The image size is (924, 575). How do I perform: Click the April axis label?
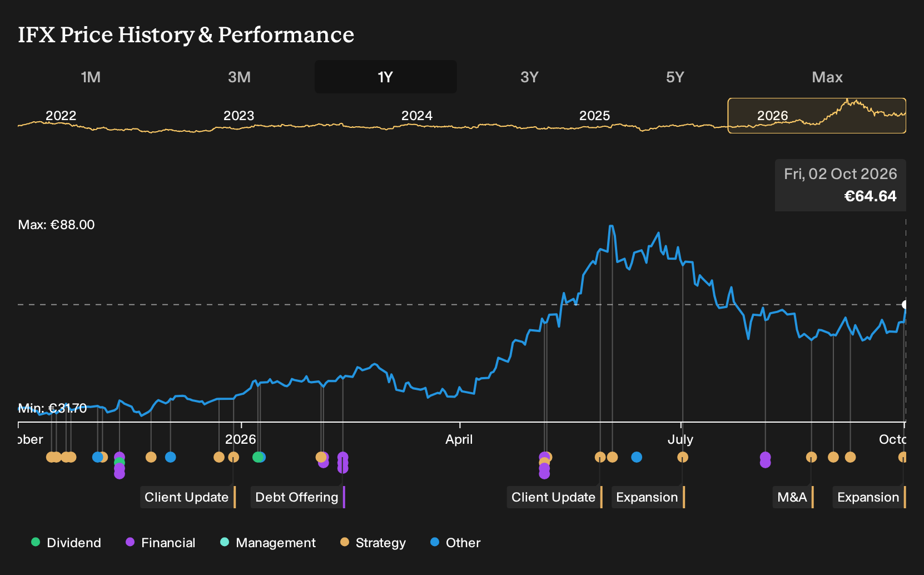[459, 439]
